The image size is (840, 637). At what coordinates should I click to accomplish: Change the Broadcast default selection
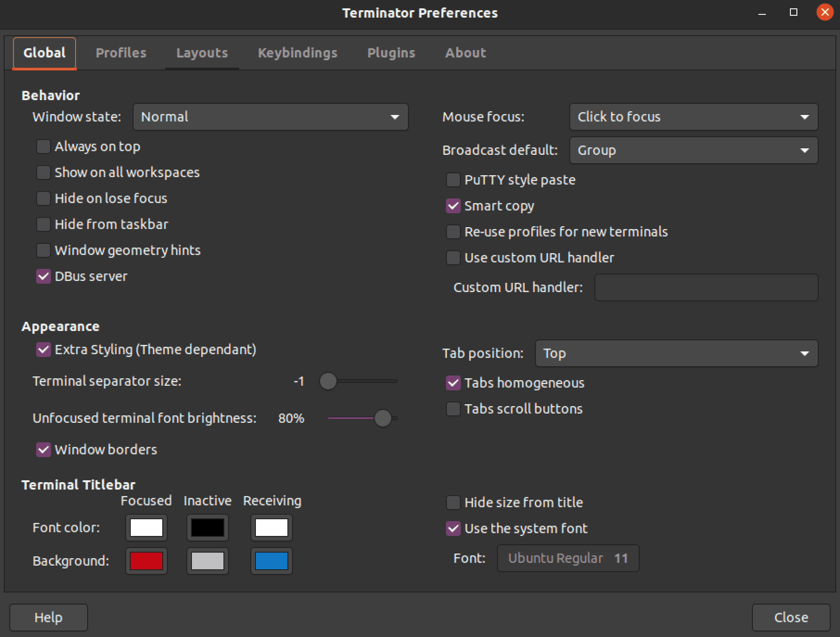tap(694, 150)
